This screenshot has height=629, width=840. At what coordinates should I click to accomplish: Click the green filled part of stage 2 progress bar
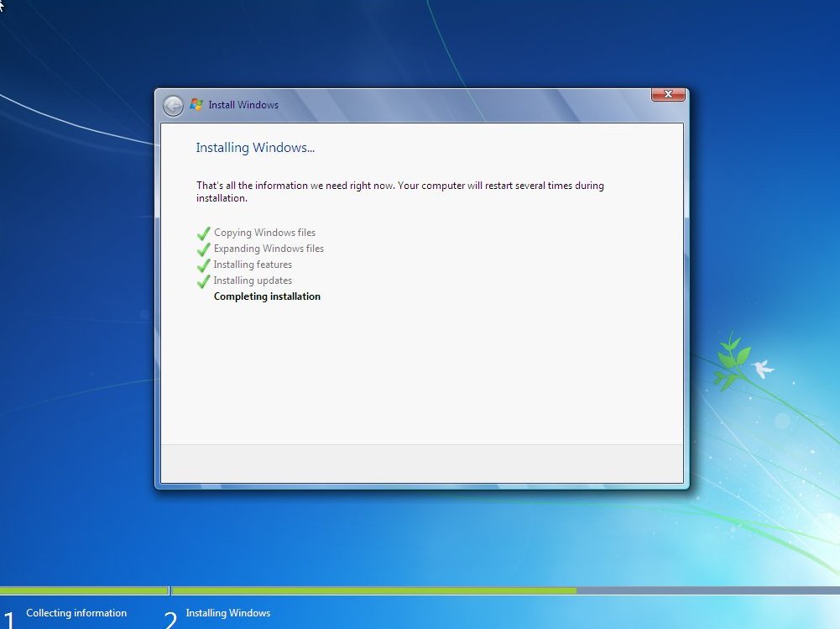tap(373, 590)
